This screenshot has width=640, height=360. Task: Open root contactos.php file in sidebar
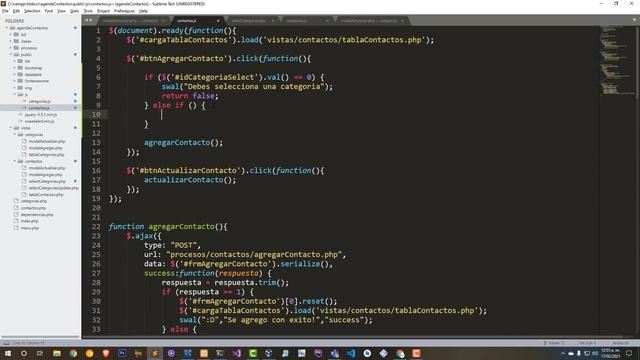(33, 208)
